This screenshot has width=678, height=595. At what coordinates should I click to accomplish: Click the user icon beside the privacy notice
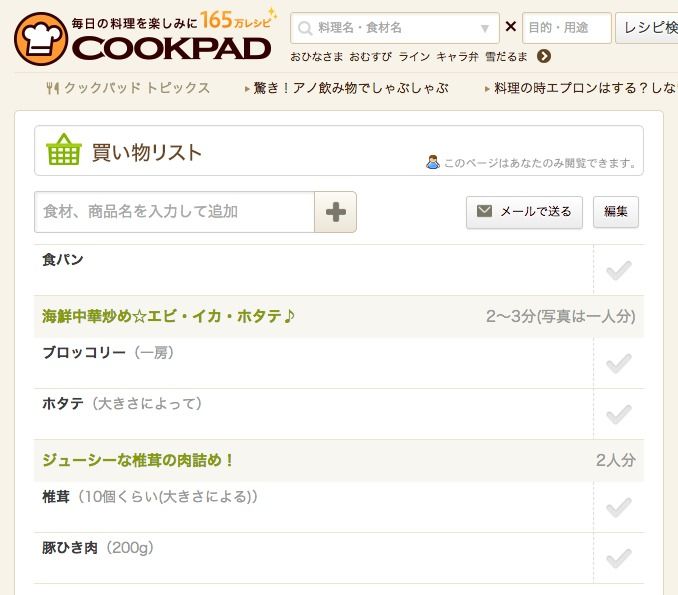tap(432, 162)
